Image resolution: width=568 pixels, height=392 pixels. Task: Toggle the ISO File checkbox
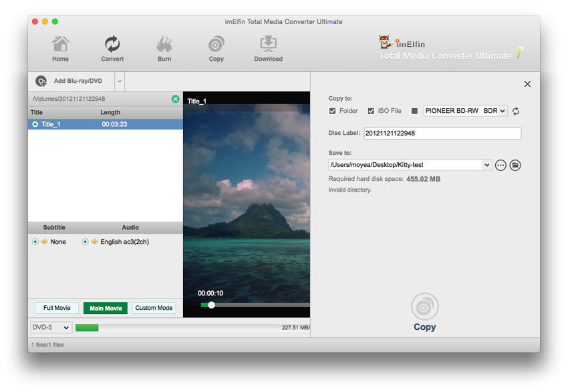pyautogui.click(x=371, y=111)
